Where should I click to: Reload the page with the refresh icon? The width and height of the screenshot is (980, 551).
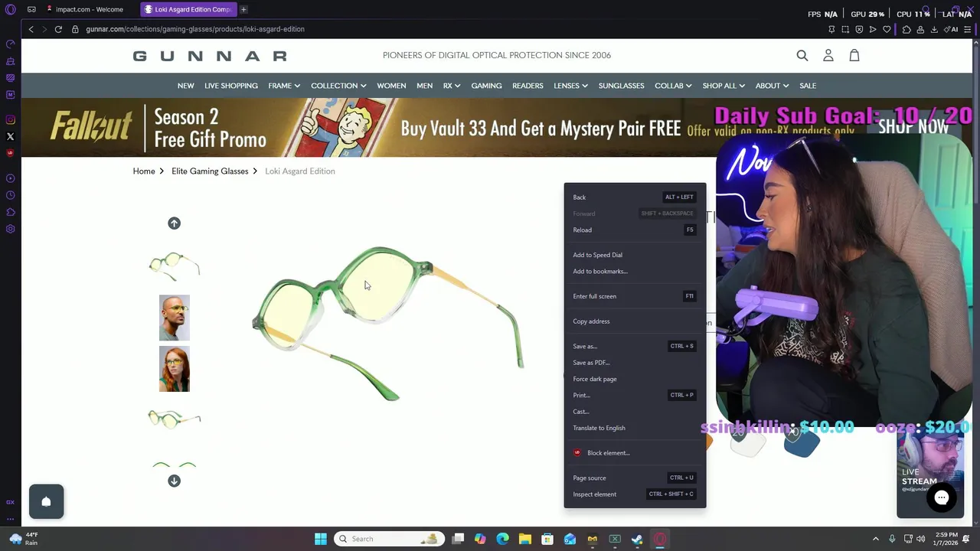coord(58,29)
